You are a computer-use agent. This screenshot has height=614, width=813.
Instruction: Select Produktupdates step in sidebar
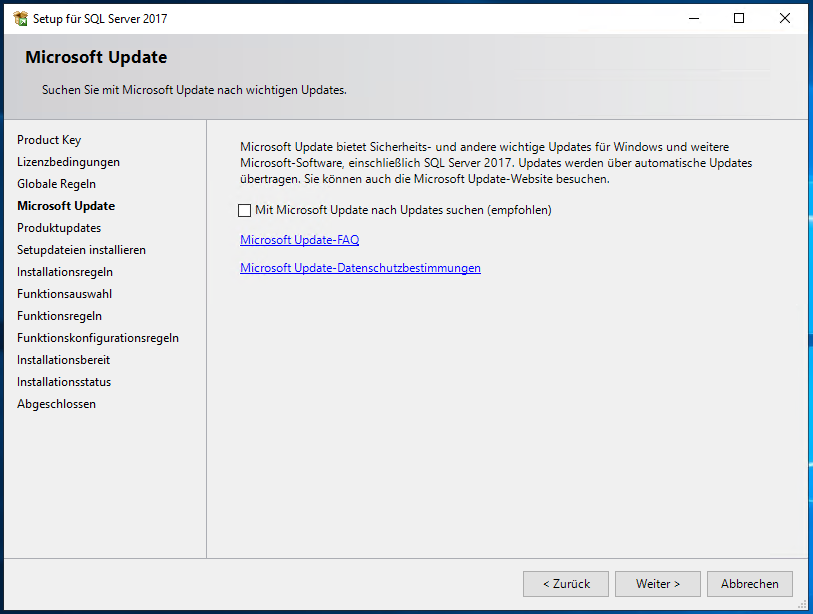click(x=59, y=228)
